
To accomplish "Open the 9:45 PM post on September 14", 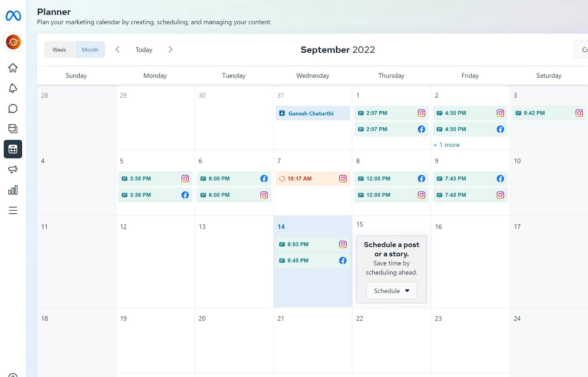I will [x=313, y=260].
